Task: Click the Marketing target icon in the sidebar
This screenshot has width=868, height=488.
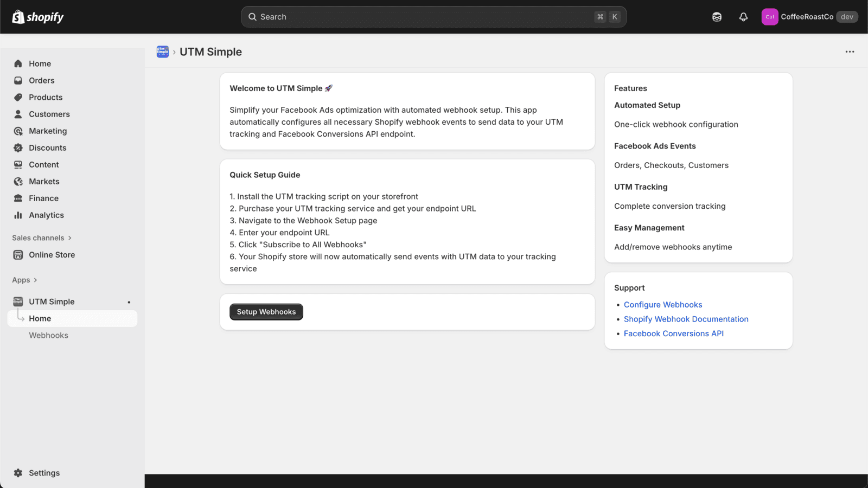Action: click(x=18, y=131)
